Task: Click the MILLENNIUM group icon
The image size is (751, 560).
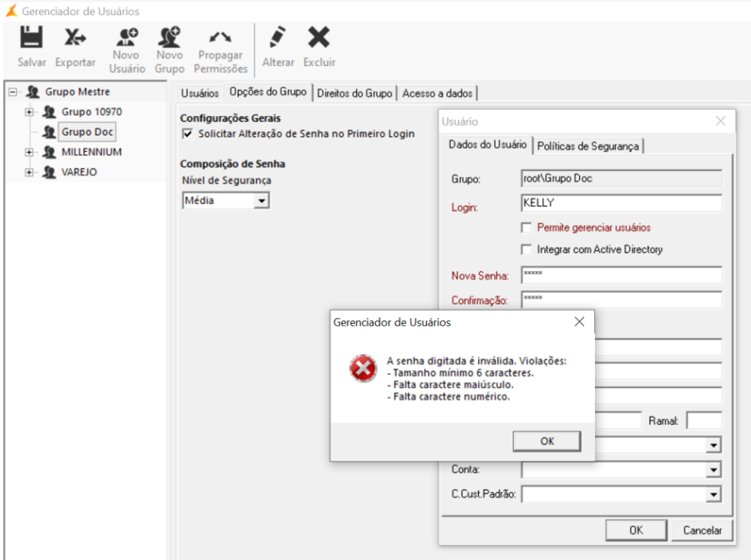Action: tap(49, 152)
